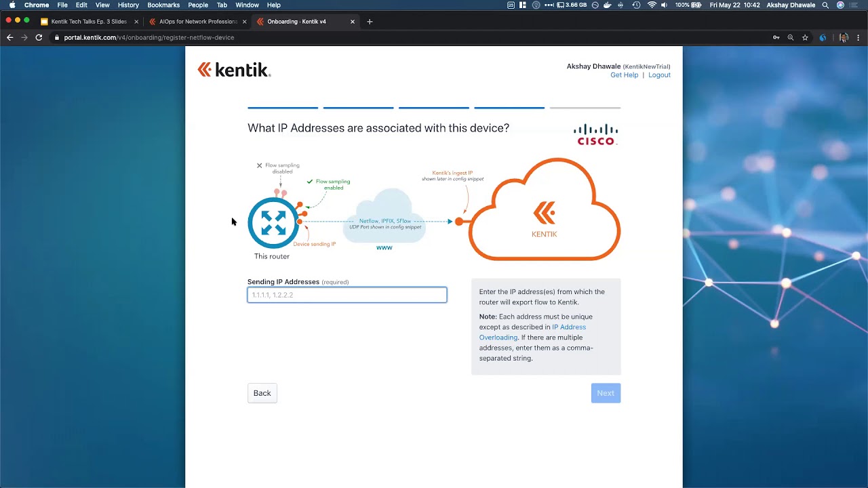Open saved passwords key icon

776,38
